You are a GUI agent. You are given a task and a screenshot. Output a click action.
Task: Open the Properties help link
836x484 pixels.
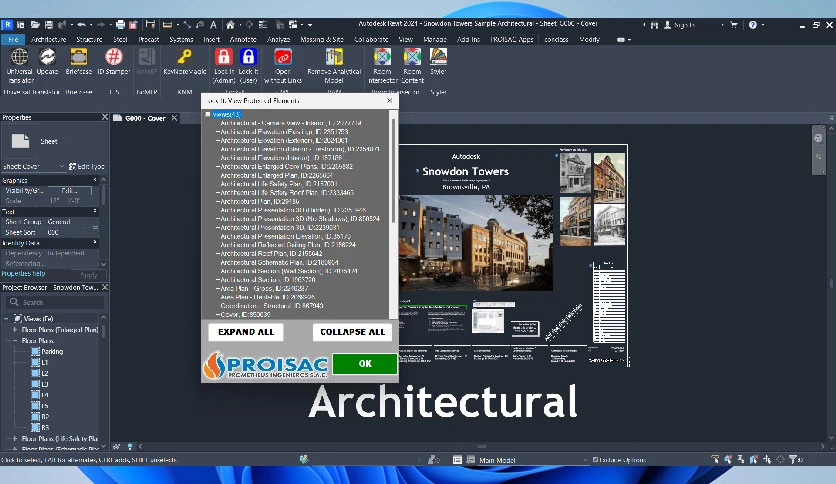point(23,273)
